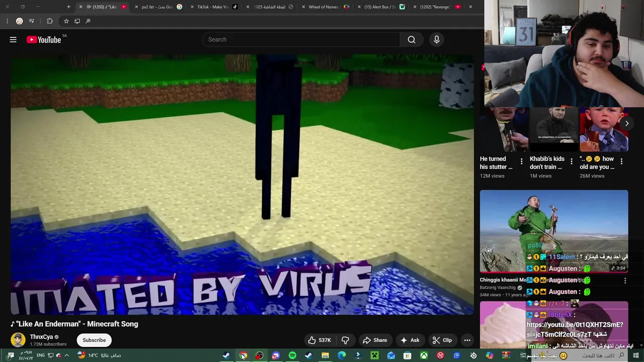Open the browser media controls icon

[31, 21]
